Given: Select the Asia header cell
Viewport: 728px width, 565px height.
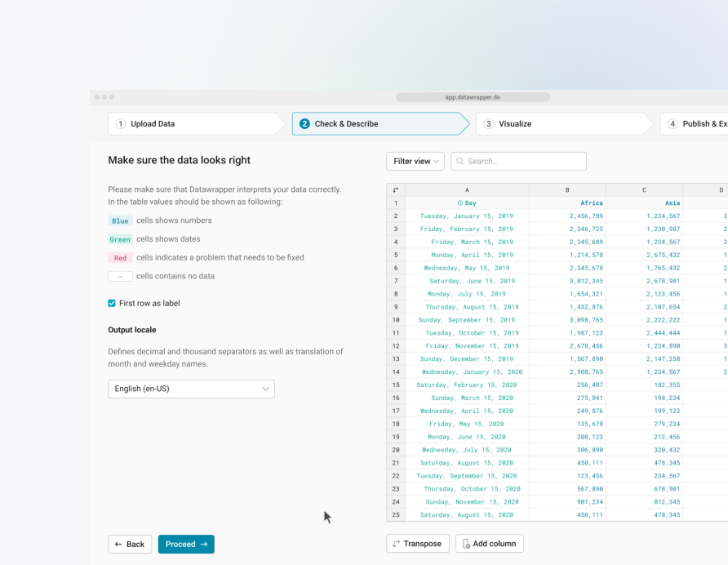Looking at the screenshot, I should (645, 203).
